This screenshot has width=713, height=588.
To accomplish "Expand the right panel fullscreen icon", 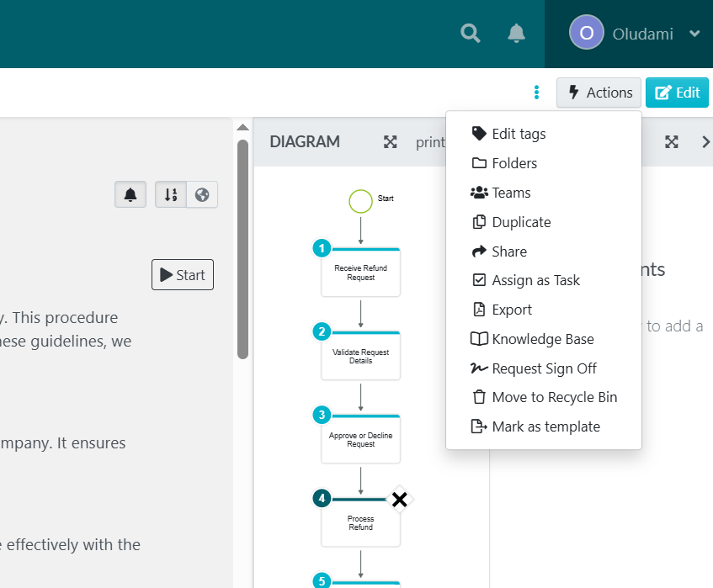I will pos(671,142).
